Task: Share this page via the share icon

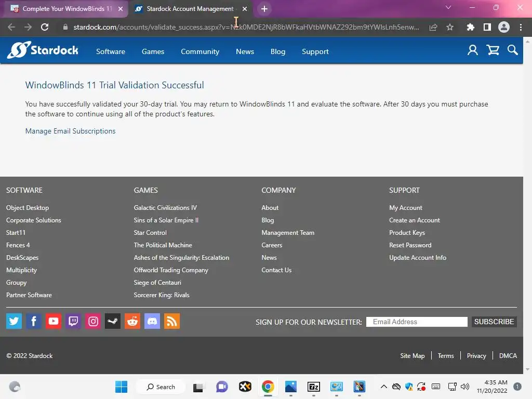Action: pyautogui.click(x=433, y=27)
